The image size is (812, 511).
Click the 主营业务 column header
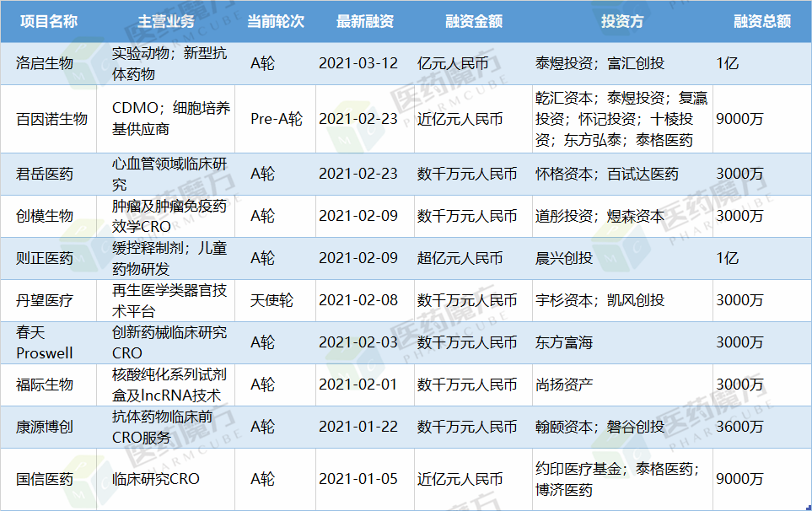click(166, 21)
